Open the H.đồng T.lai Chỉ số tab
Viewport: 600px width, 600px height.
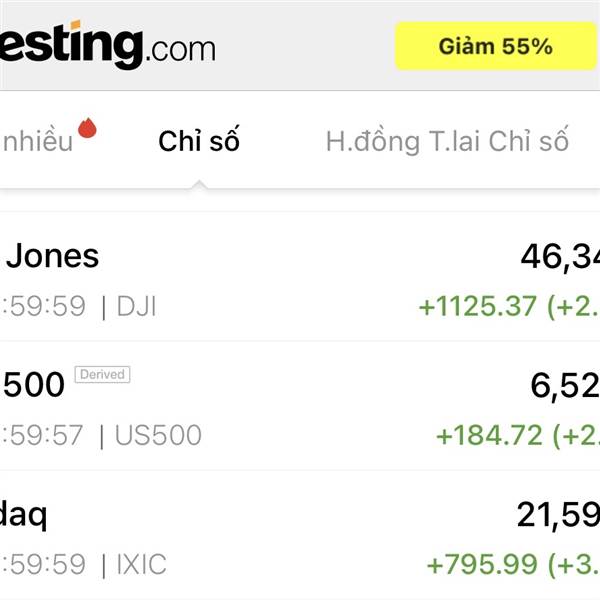(x=447, y=141)
